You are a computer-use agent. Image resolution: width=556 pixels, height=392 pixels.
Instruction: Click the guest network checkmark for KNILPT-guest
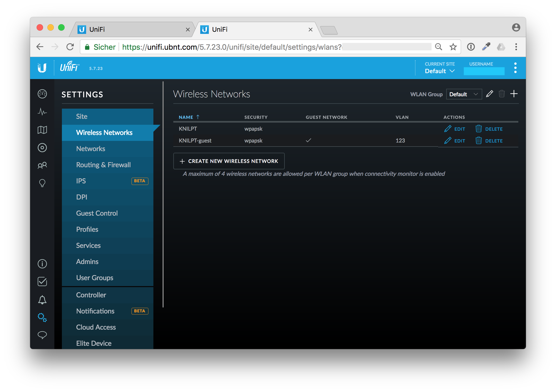308,140
